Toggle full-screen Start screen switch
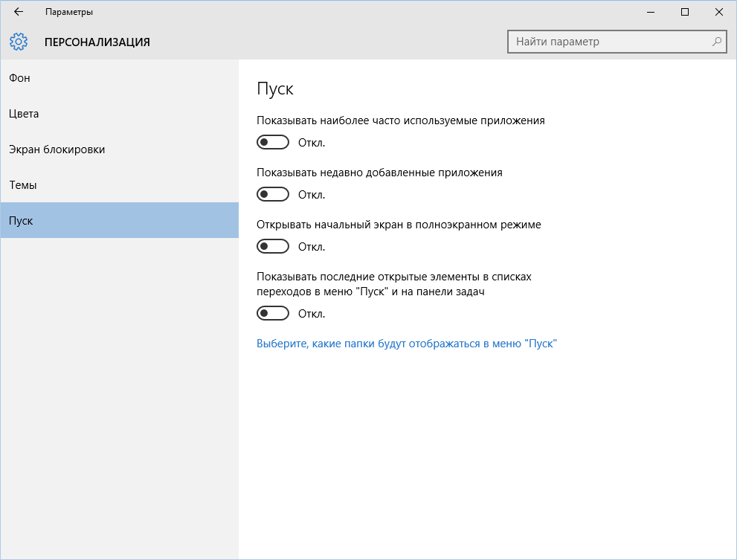The image size is (737, 560). pos(272,246)
